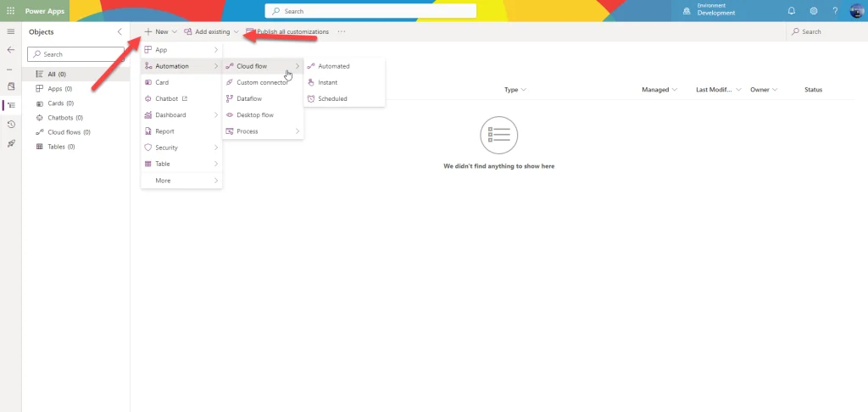
Task: Create a Scheduled cloud flow
Action: click(344, 98)
